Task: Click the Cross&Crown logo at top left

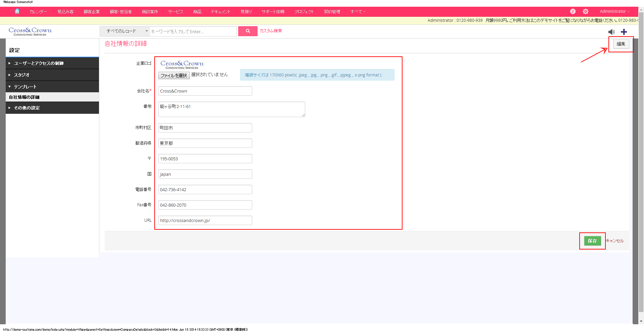Action: click(x=30, y=32)
